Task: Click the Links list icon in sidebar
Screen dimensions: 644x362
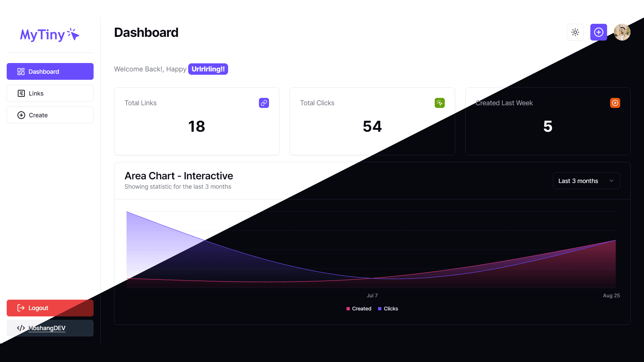Action: click(21, 93)
